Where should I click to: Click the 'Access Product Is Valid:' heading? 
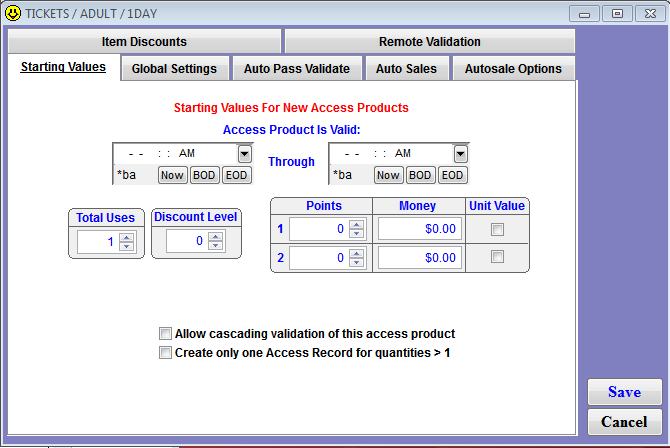pos(292,130)
